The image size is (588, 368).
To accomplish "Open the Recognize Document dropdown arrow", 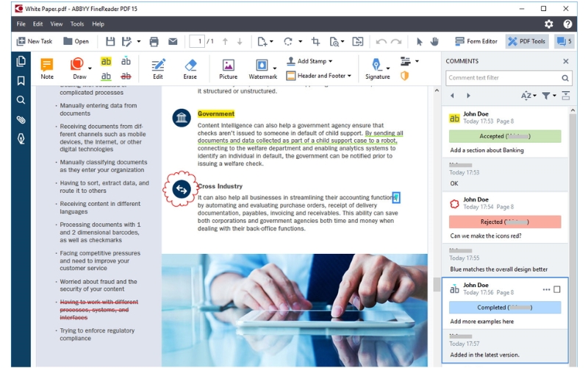I will pyautogui.click(x=343, y=41).
